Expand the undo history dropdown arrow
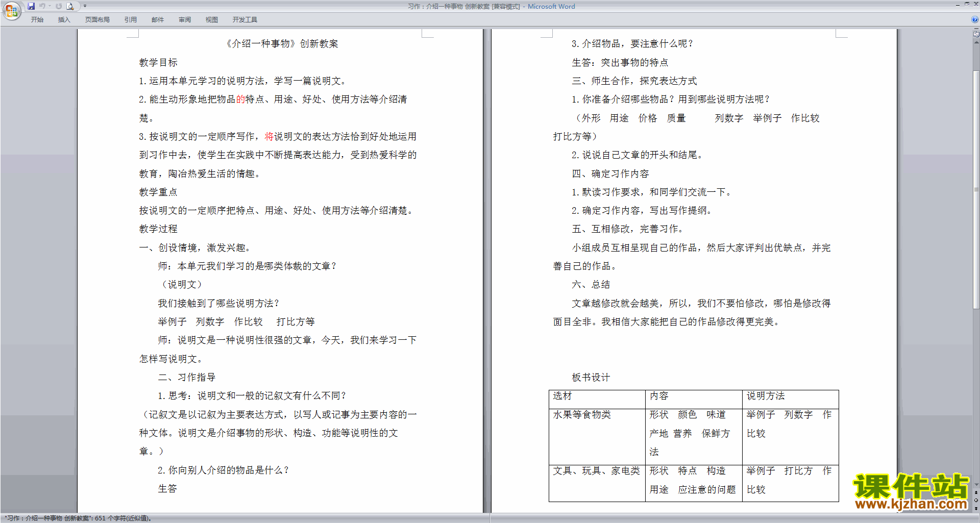 50,6
